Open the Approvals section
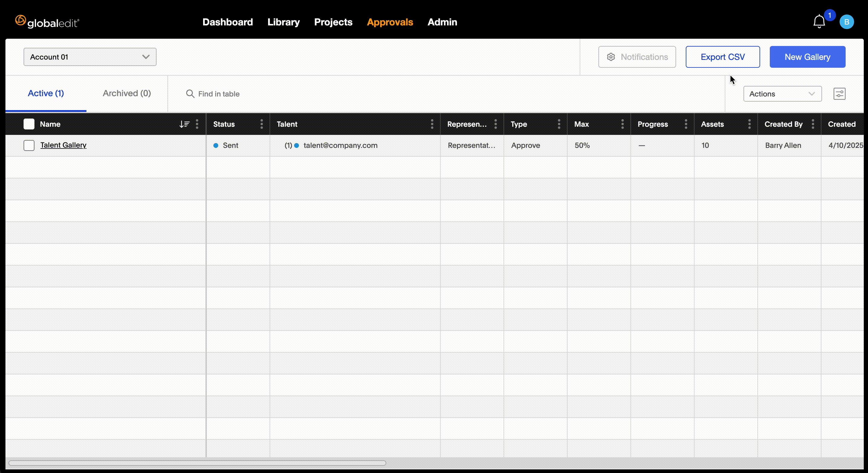868x473 pixels. [x=390, y=22]
